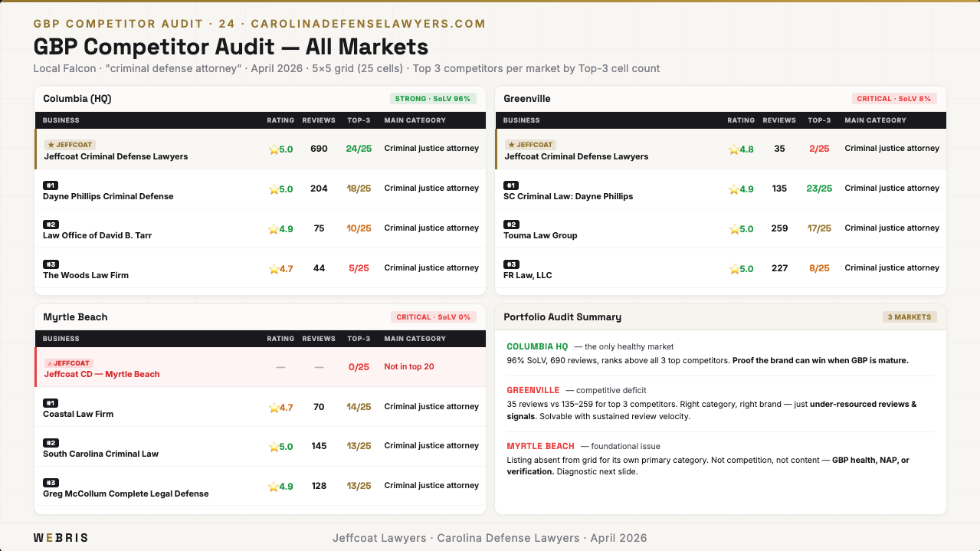Screen dimensions: 980x551
Task: Click the 690 reviews count in Columbia
Action: 319,149
